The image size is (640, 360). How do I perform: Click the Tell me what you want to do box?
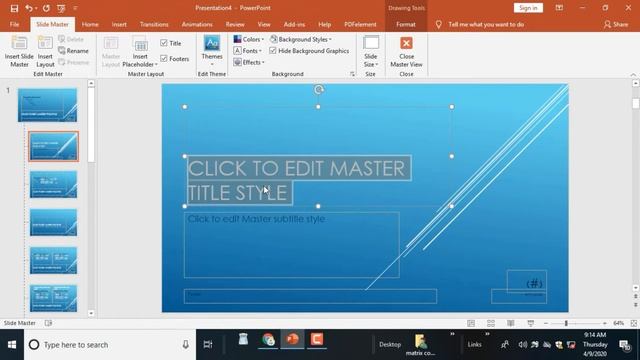(486, 24)
